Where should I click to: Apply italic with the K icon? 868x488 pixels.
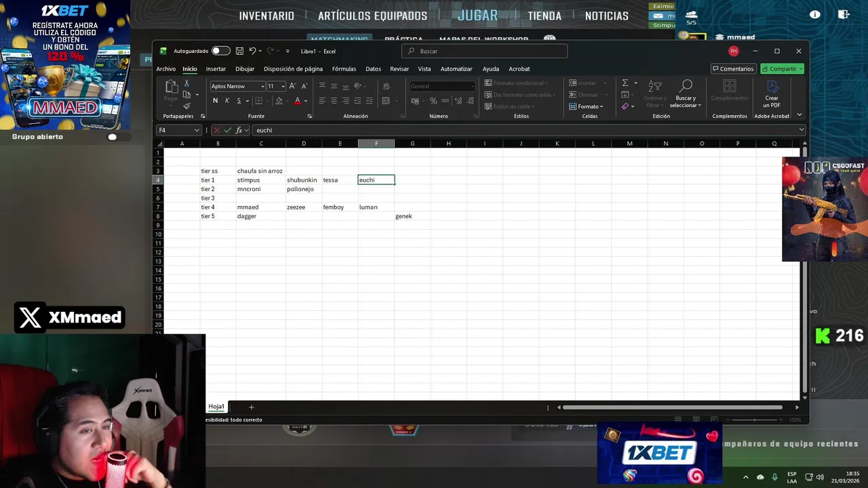(x=227, y=100)
